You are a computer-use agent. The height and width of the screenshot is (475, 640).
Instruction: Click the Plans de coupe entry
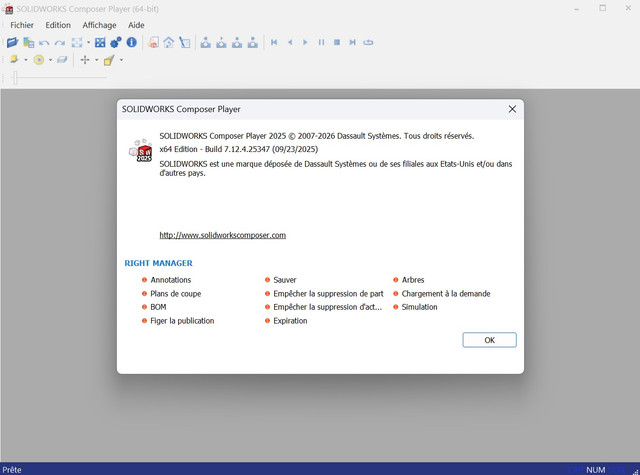(176, 294)
